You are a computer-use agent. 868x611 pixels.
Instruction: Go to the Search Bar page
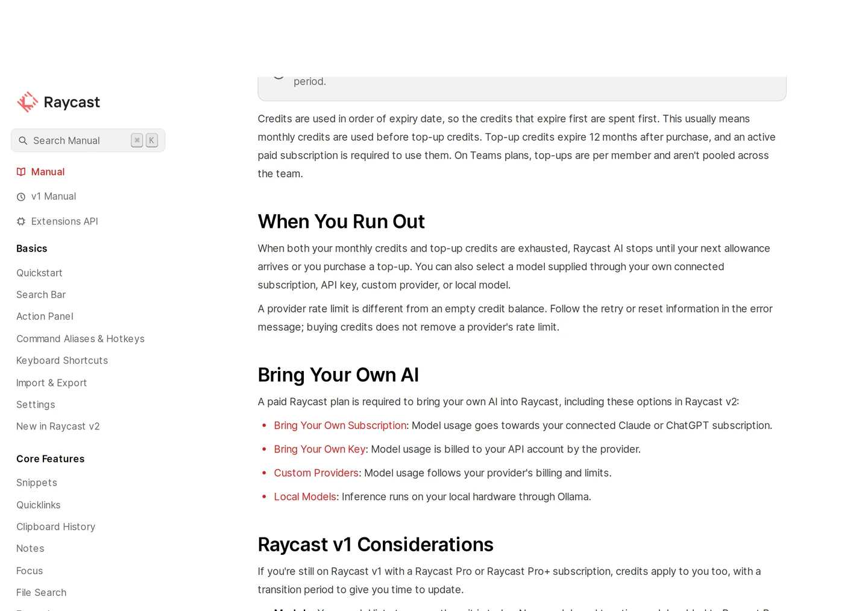coord(41,294)
